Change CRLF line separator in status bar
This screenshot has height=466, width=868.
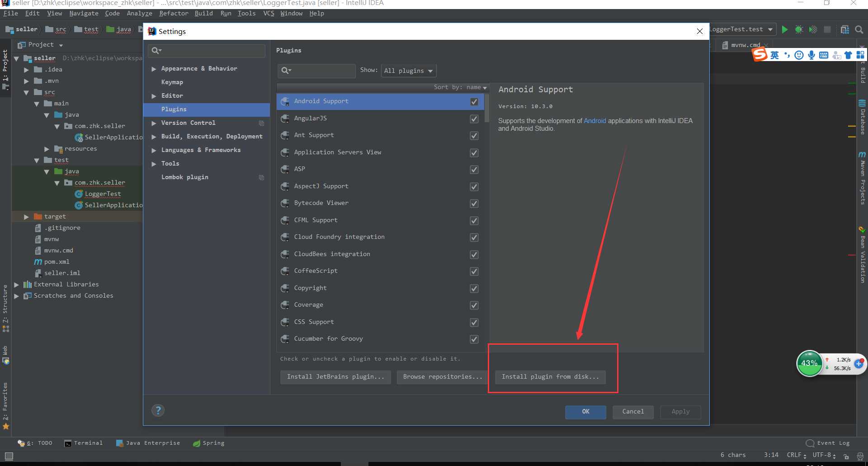[x=796, y=455]
